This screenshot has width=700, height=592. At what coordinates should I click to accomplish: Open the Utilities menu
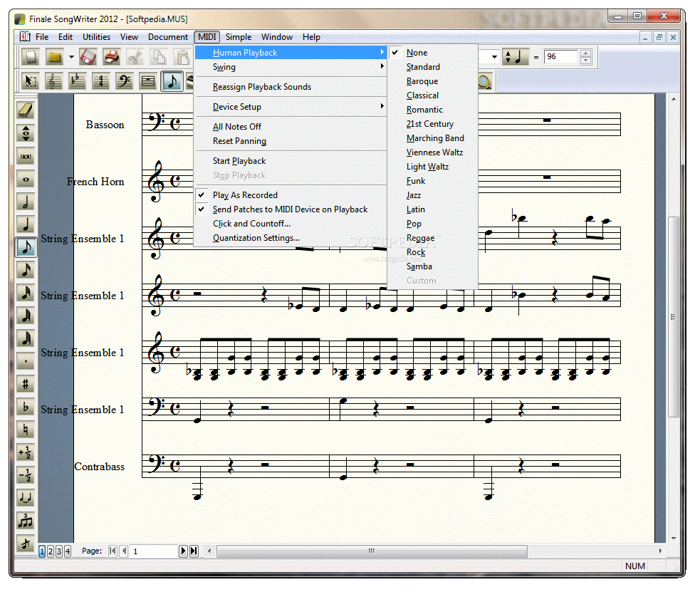click(x=96, y=37)
